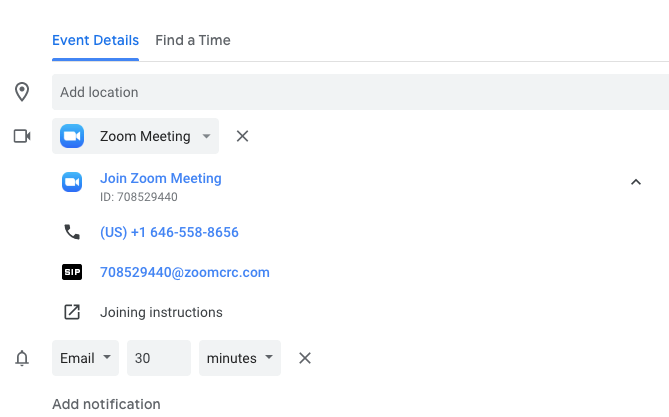The width and height of the screenshot is (669, 417).
Task: Click the Joining instructions external-link icon
Action: point(72,312)
